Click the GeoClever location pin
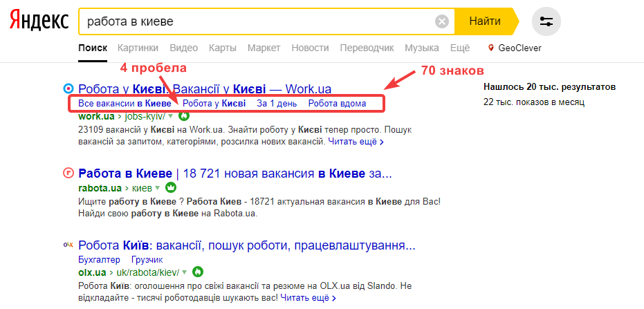 [x=491, y=48]
